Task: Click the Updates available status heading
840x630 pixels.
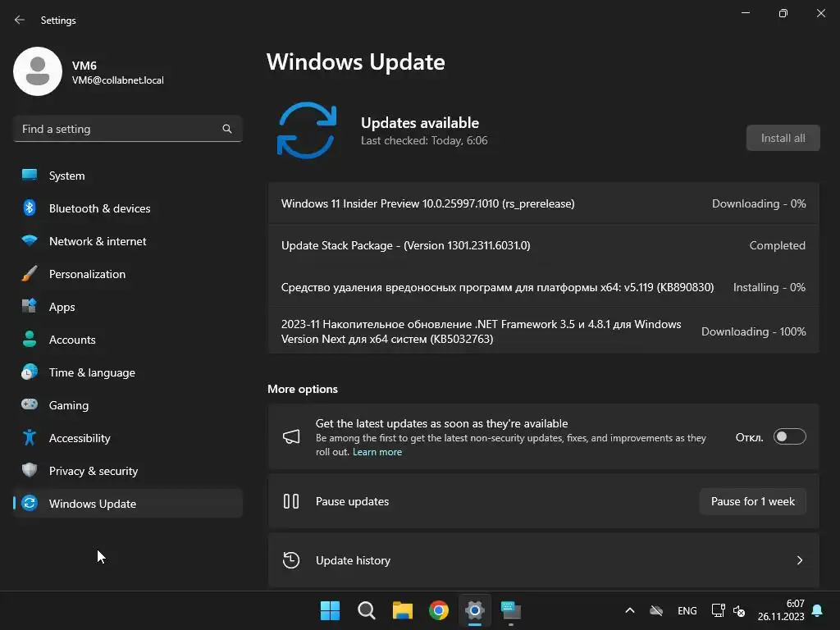Action: 420,123
